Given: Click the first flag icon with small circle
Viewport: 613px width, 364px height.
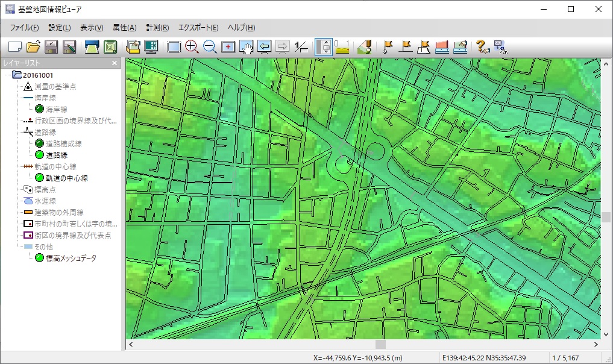Looking at the screenshot, I should pyautogui.click(x=388, y=47).
